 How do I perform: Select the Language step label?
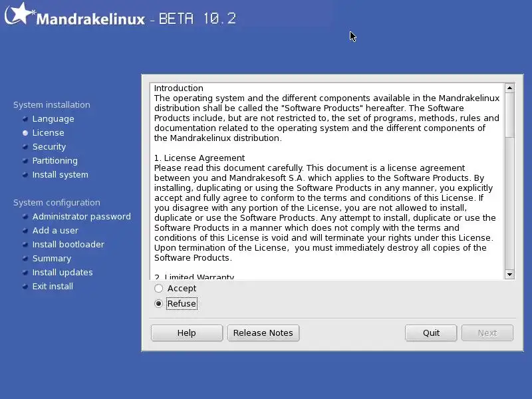coord(53,119)
